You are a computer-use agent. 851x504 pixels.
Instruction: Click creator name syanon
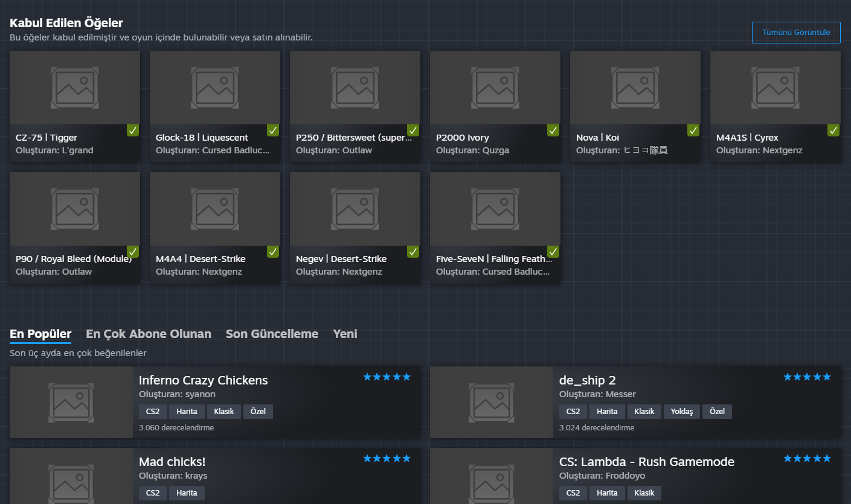(200, 394)
